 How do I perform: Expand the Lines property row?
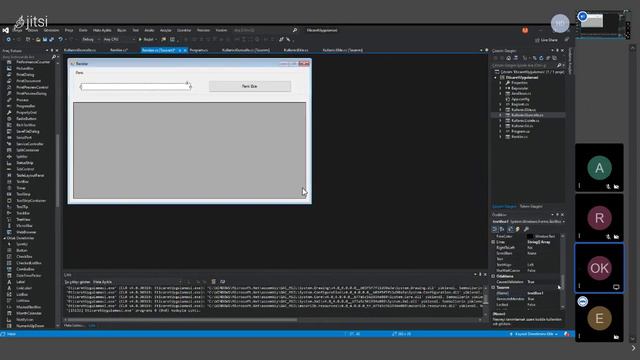pyautogui.click(x=493, y=242)
